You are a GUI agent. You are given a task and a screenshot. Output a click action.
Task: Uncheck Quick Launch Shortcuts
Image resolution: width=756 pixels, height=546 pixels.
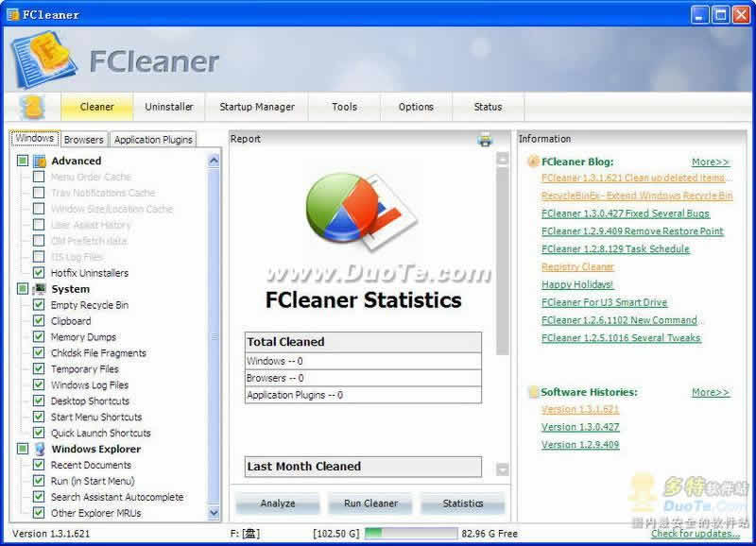[x=39, y=433]
